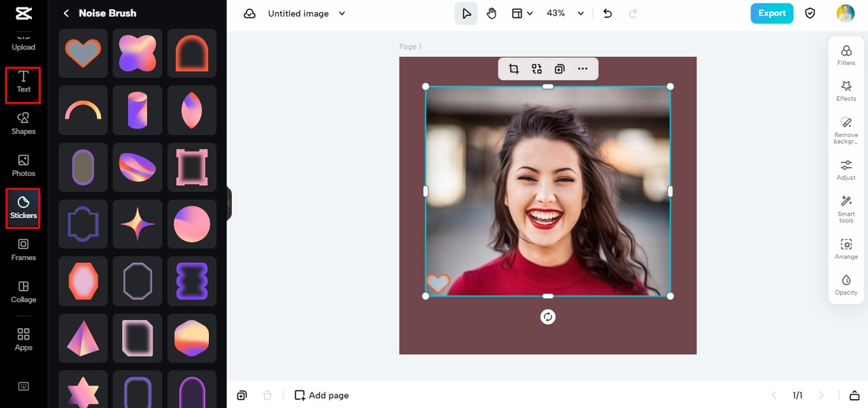Screen dimensions: 868x408
Task: Click the Export button
Action: (x=771, y=14)
